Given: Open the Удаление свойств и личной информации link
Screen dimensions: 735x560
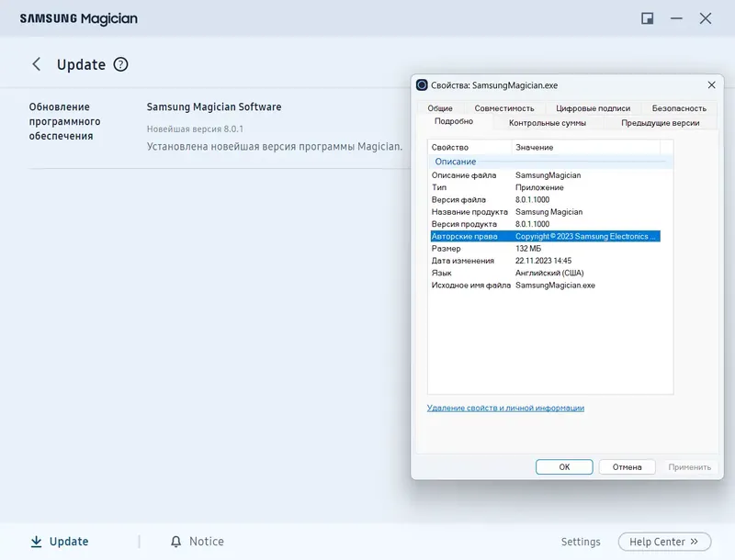Looking at the screenshot, I should pos(505,408).
